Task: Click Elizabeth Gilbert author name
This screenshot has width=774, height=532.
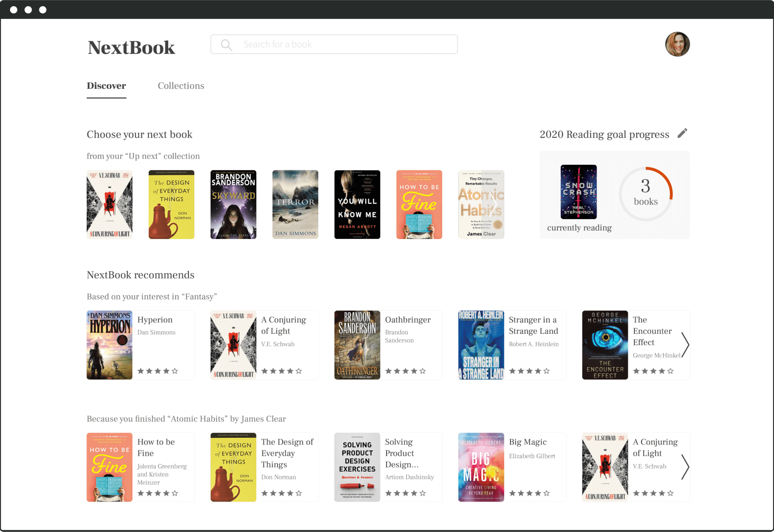Action: pos(532,456)
